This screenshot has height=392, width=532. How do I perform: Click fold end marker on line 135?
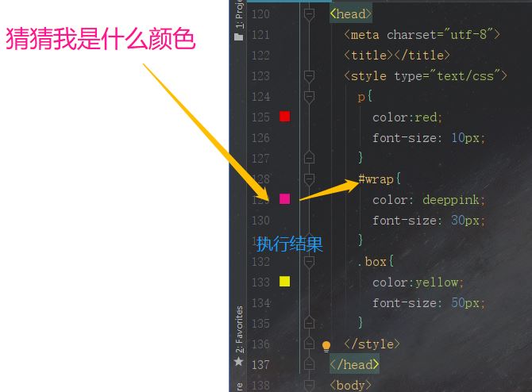pyautogui.click(x=309, y=322)
